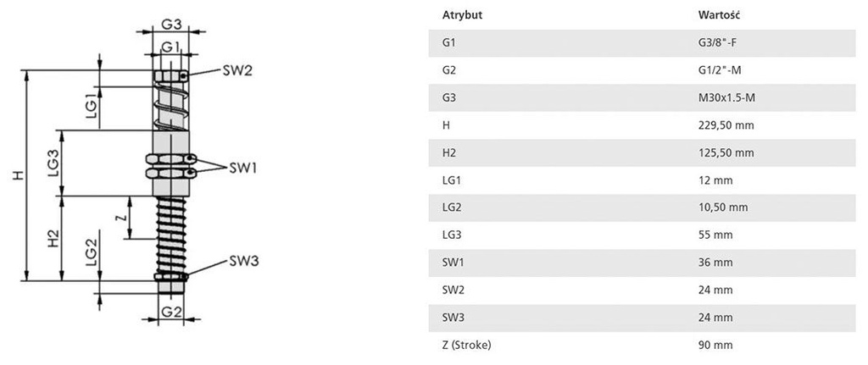Select the SW1 callout in the drawing
This screenshot has width=868, height=365.
tap(242, 167)
